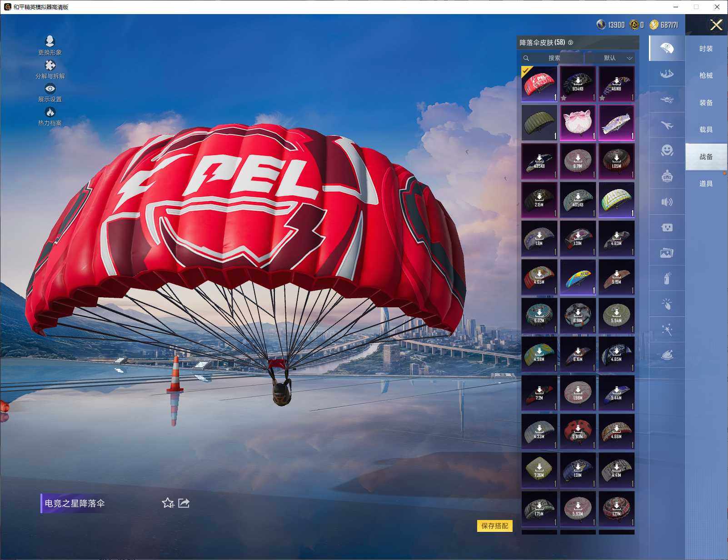Switch to the 时装 tab
728x560 pixels.
706,49
